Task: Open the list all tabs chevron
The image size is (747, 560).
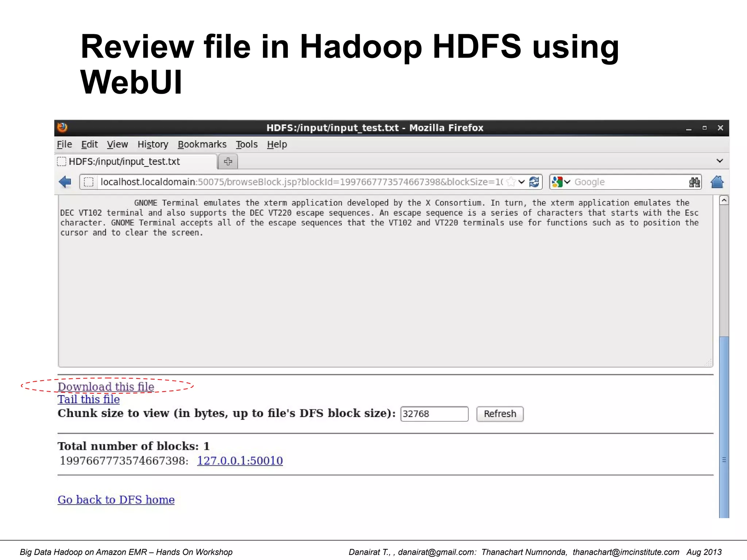Action: pyautogui.click(x=720, y=161)
